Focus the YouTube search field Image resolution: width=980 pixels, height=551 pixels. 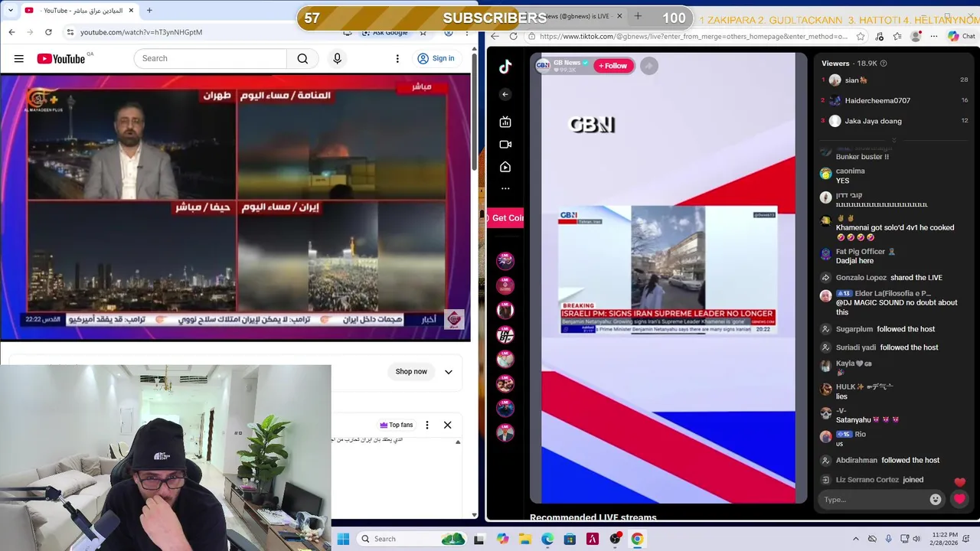pos(211,58)
